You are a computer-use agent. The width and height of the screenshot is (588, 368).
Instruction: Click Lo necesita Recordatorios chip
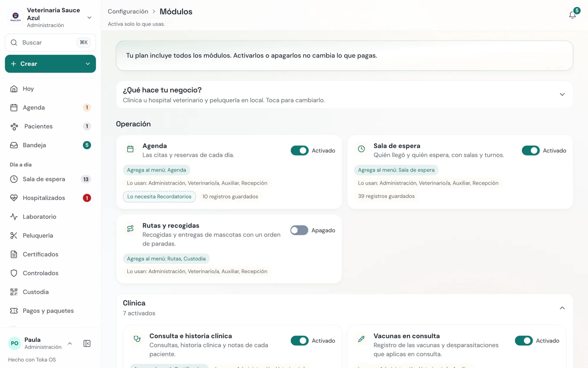point(159,196)
